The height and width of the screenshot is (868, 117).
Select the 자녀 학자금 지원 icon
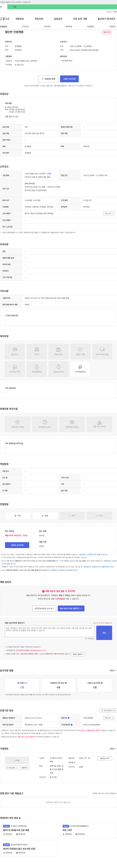(102, 351)
